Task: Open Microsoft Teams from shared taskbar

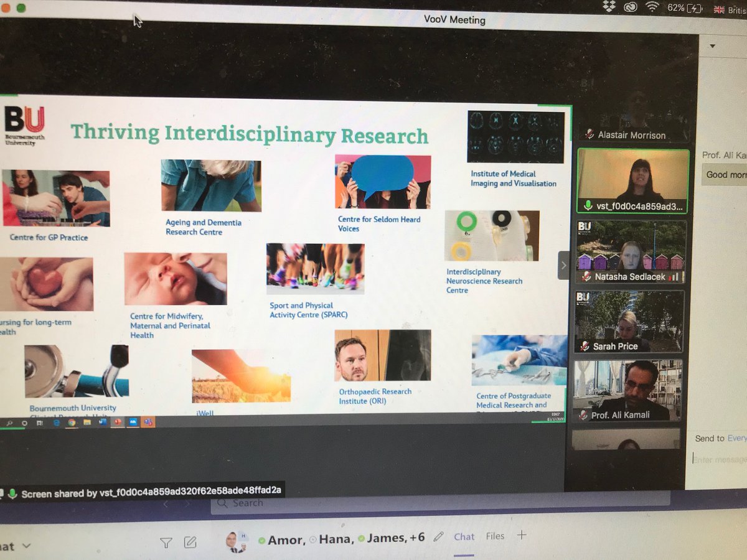Action: [x=149, y=422]
